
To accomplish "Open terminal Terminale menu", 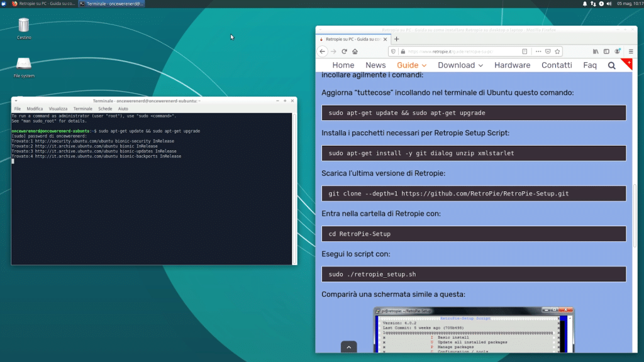I will click(x=82, y=109).
